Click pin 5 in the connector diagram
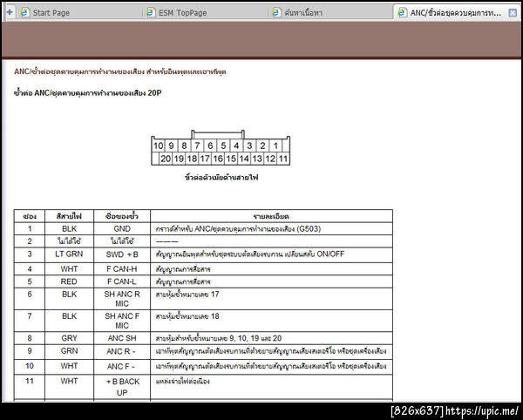 pos(223,146)
